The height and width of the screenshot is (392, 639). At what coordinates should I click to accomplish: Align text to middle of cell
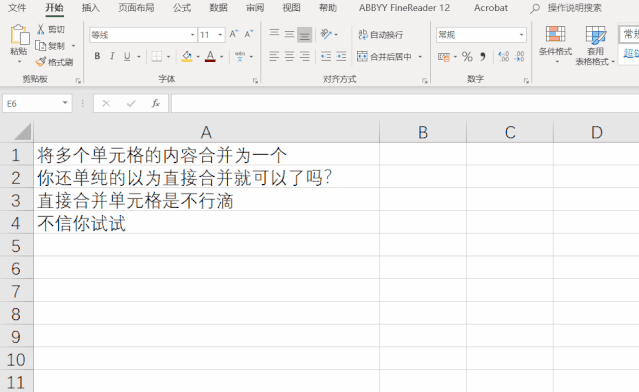(x=289, y=34)
